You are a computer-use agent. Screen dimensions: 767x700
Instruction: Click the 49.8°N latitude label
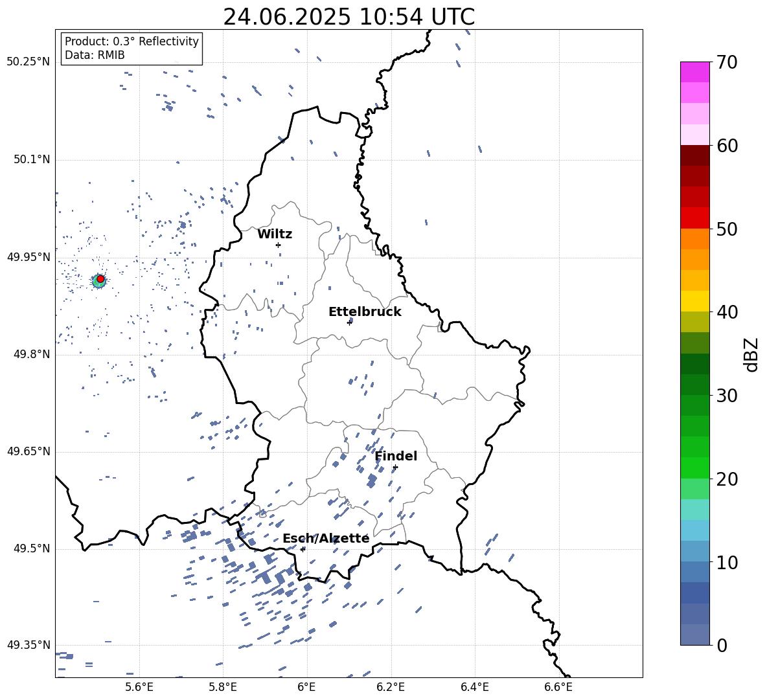pyautogui.click(x=32, y=354)
